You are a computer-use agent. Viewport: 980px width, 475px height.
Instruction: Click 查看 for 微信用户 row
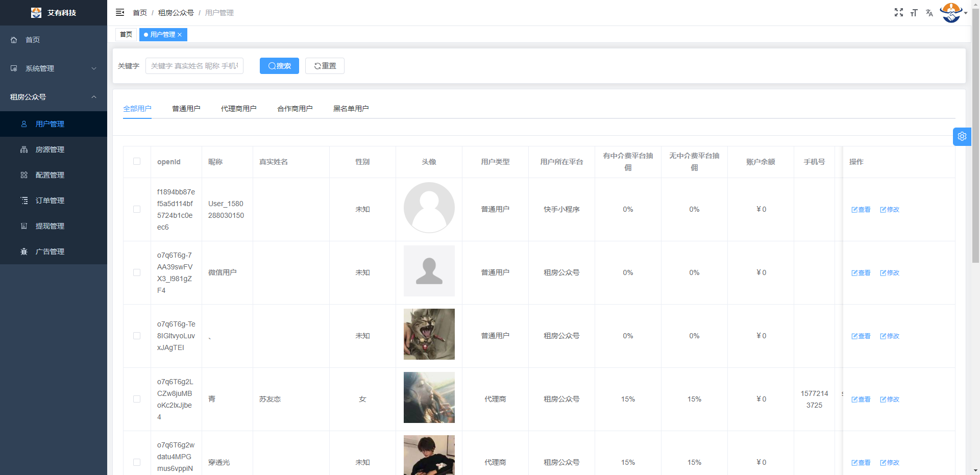[861, 273]
